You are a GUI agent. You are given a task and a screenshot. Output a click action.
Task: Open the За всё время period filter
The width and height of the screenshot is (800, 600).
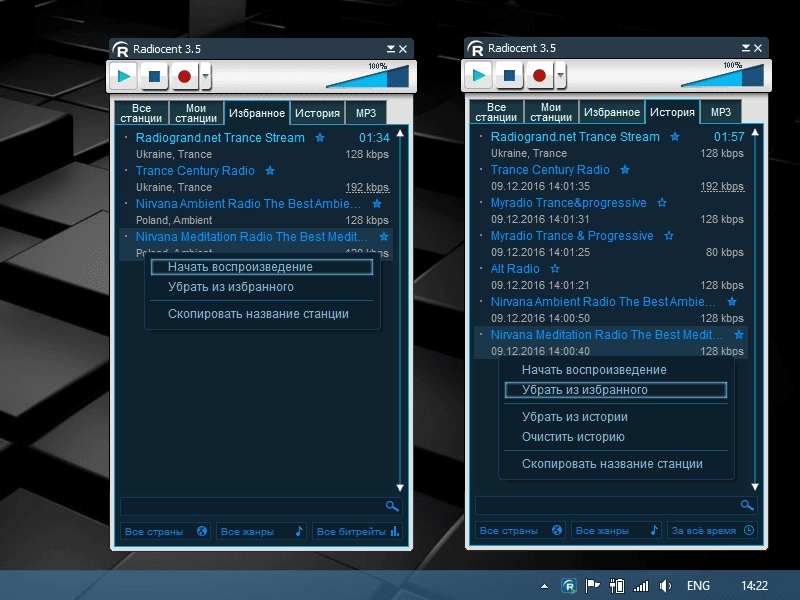712,531
